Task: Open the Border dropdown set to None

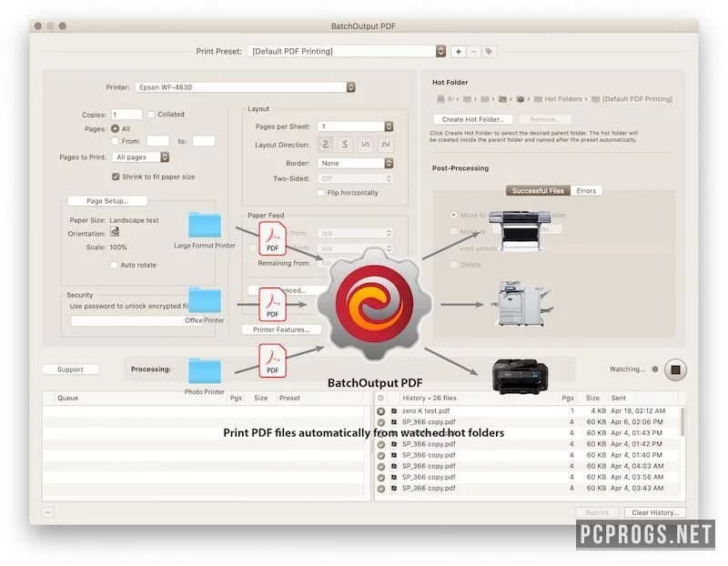Action: tap(355, 164)
